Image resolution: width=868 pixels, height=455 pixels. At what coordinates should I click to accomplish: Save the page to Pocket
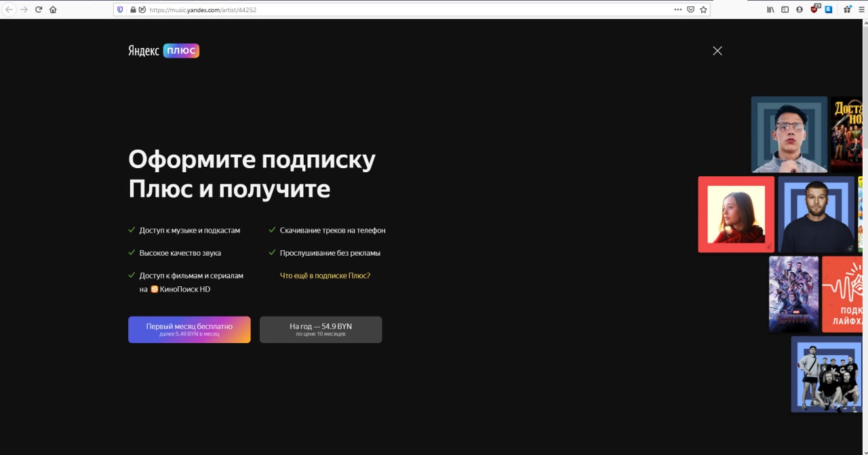pyautogui.click(x=690, y=9)
